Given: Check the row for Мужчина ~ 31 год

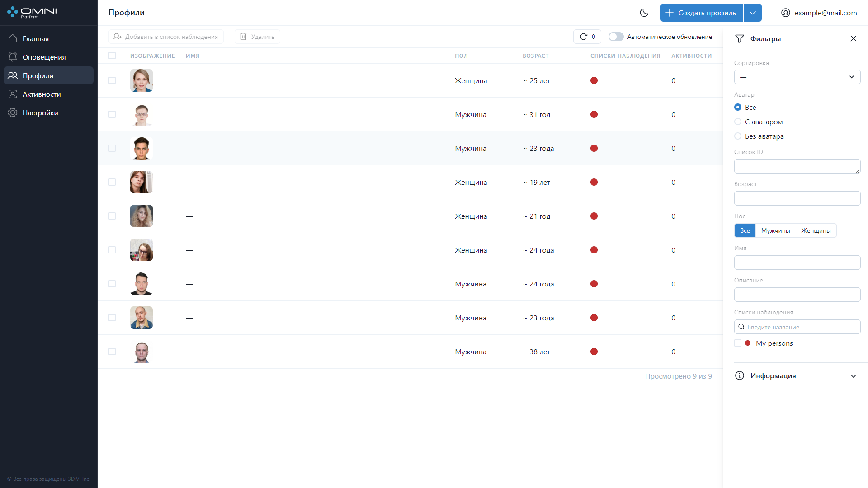Looking at the screenshot, I should pyautogui.click(x=112, y=114).
